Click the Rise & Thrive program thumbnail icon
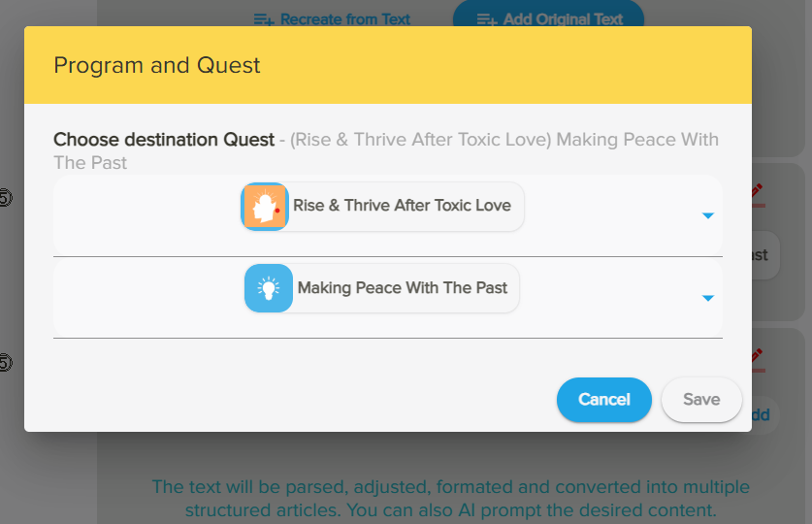This screenshot has width=812, height=524. tap(265, 207)
